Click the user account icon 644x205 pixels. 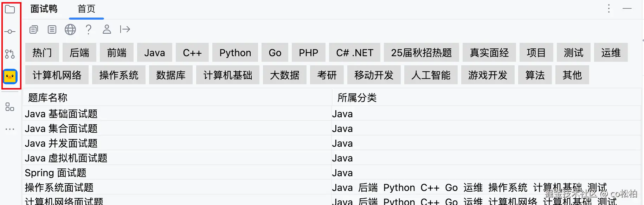[107, 29]
